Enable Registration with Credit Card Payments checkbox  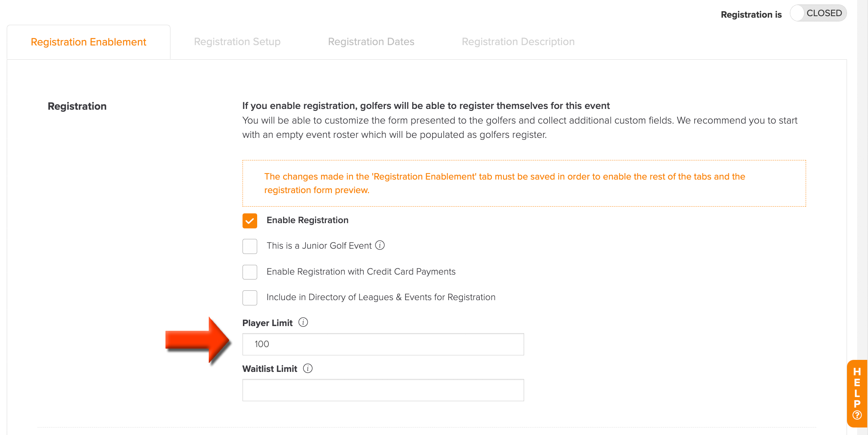click(250, 272)
